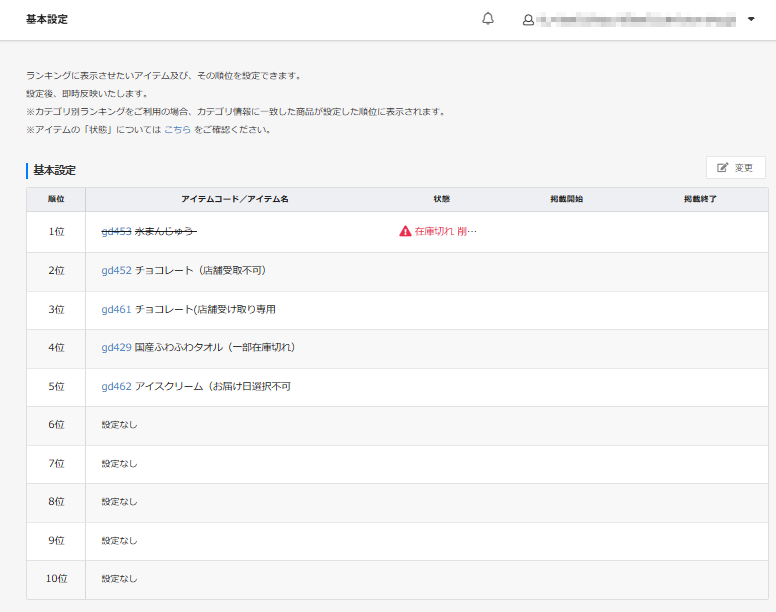The height and width of the screenshot is (612, 776).
Task: Click the blurred account name
Action: (636, 20)
